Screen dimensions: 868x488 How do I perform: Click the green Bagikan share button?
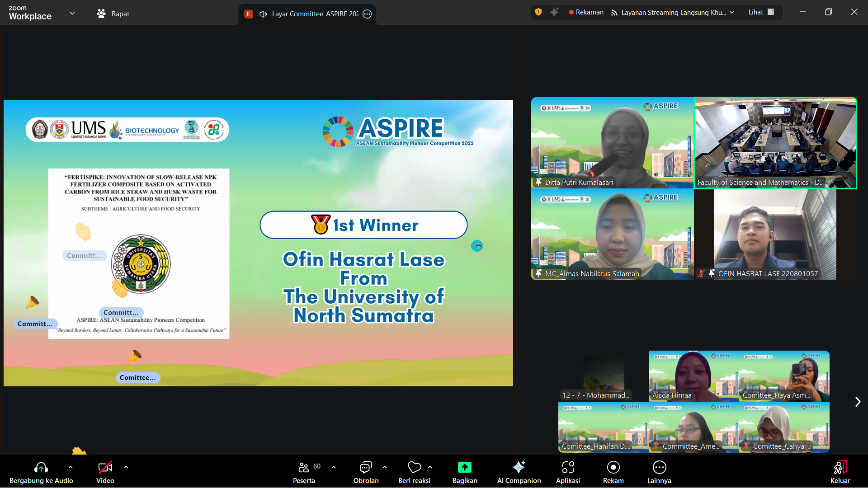pos(464,468)
